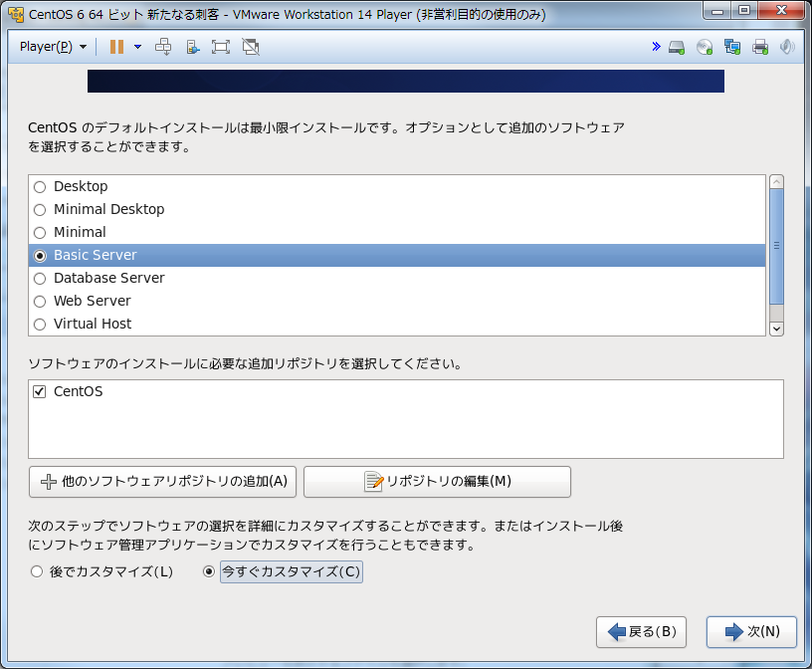Toggle the CentOS repository checkbox
This screenshot has width=812, height=669.
tap(40, 392)
